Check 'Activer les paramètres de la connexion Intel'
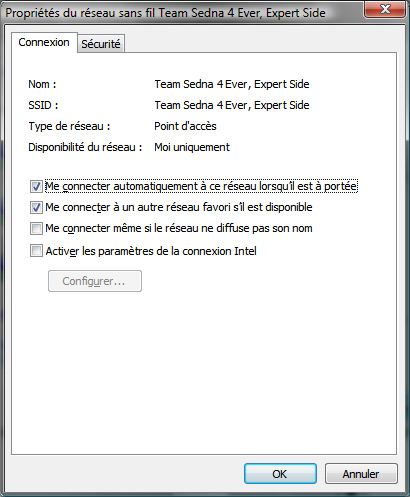Image resolution: width=410 pixels, height=497 pixels. tap(36, 251)
